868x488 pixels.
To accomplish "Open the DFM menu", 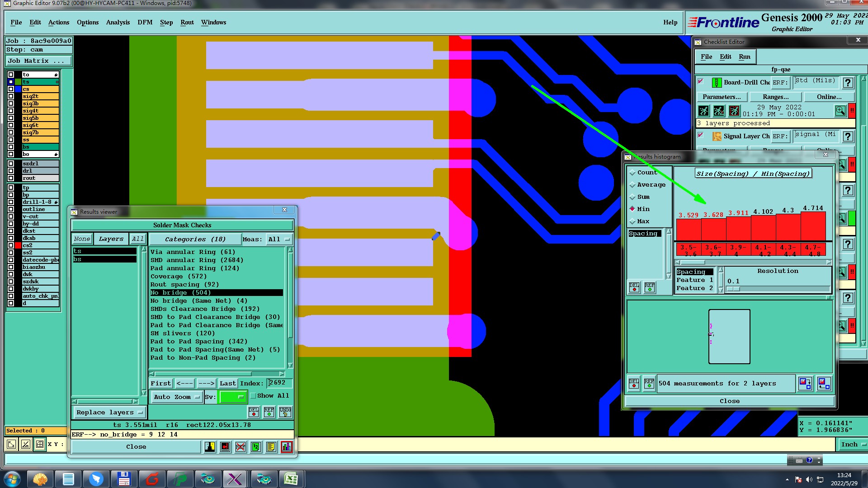I will [x=145, y=22].
